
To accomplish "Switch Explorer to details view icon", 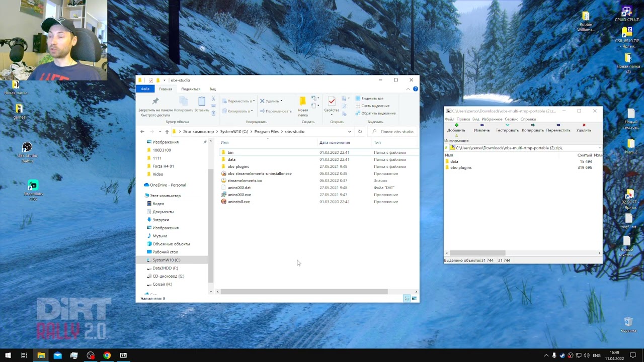I will pos(407,299).
